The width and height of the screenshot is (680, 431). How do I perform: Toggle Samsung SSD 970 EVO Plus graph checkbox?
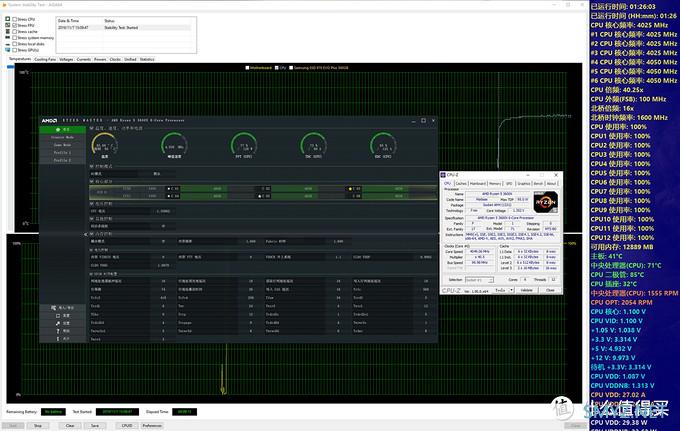click(x=291, y=68)
